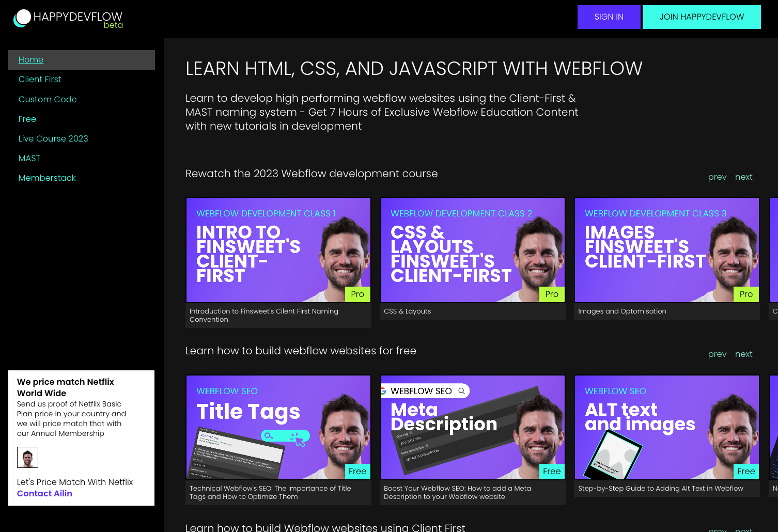The height and width of the screenshot is (532, 778).
Task: Click "Technical Webflow's SEO: The Importance of Title Tags" caption
Action: click(270, 492)
